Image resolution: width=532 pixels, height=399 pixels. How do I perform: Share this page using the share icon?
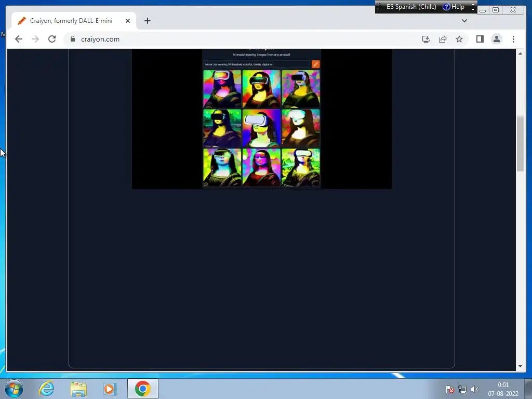[443, 39]
